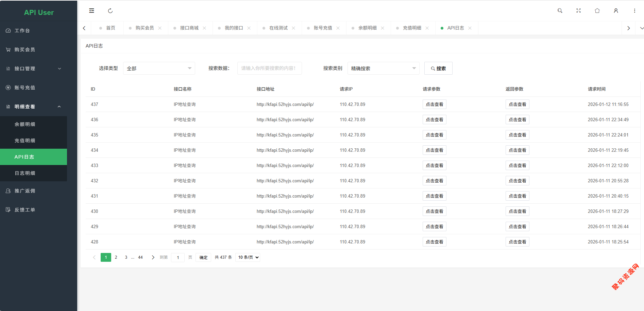Click the refresh page icon
The height and width of the screenshot is (311, 644).
click(110, 11)
